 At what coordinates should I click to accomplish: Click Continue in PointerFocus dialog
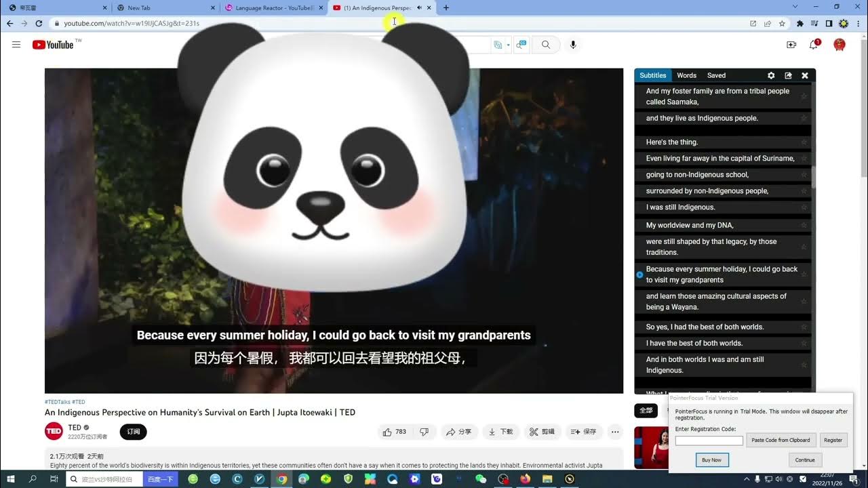(x=805, y=460)
